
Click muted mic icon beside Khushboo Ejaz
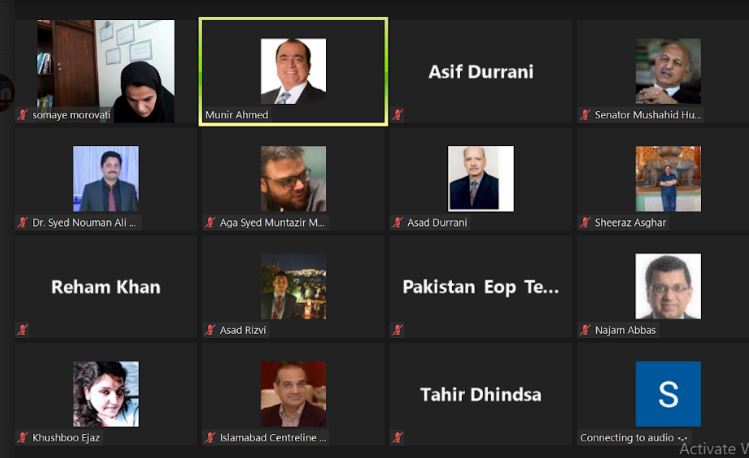pos(22,437)
